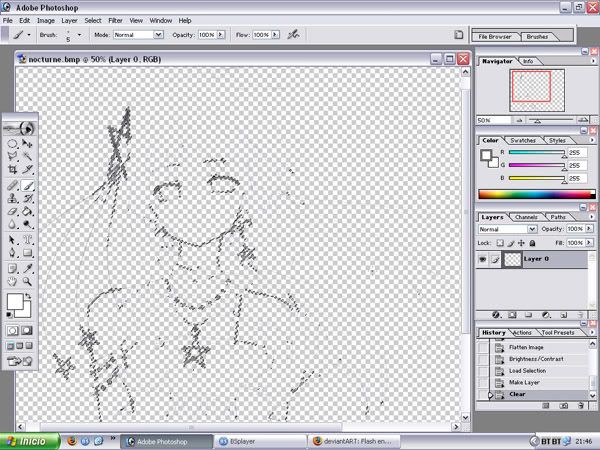Image resolution: width=600 pixels, height=450 pixels.
Task: Switch to Full screen with menu bar
Action: point(20,346)
